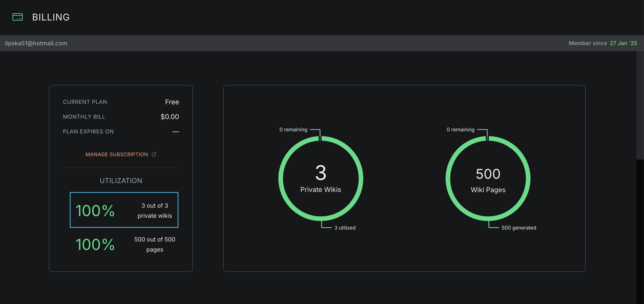Click the email lipska51@hotmail.com

[x=36, y=43]
